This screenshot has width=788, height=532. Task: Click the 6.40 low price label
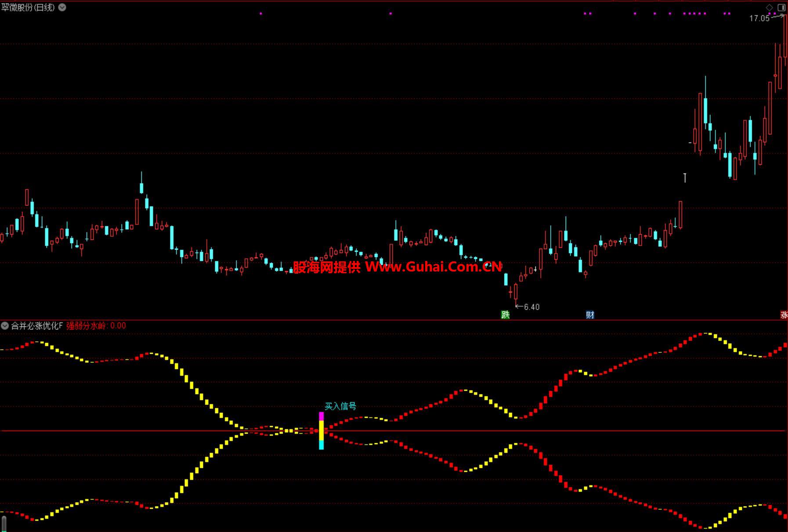[x=531, y=307]
